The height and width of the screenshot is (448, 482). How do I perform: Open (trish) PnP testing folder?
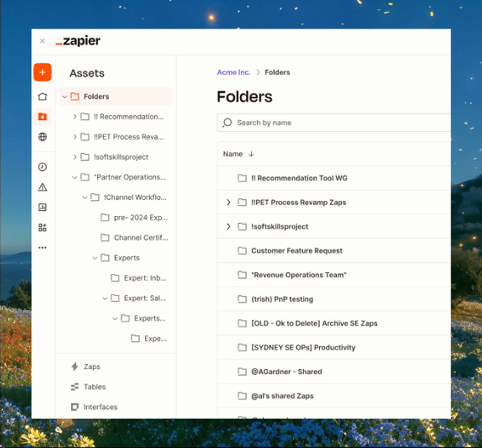click(x=282, y=299)
